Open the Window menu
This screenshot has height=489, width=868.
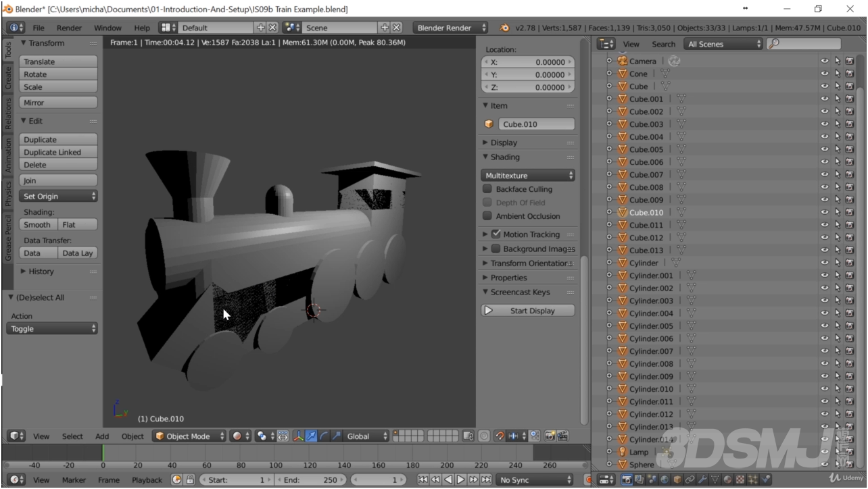tap(107, 28)
